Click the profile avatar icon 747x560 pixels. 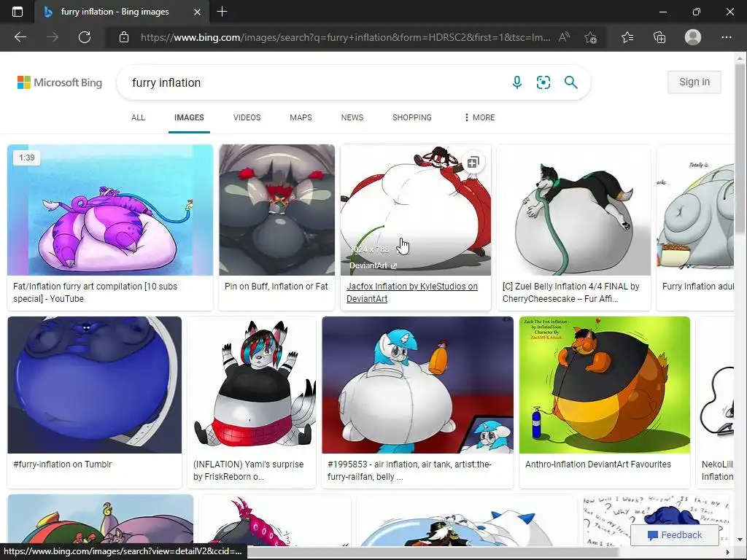(x=693, y=37)
